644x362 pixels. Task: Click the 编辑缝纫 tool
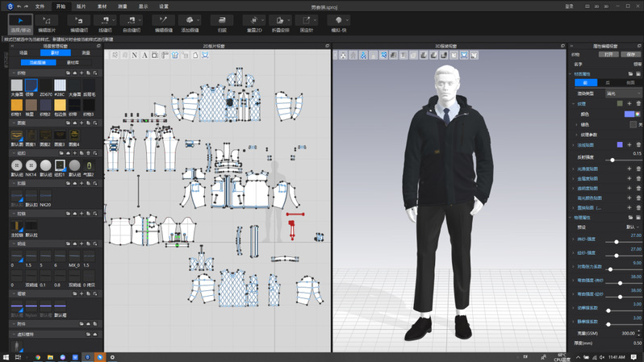pos(79,22)
